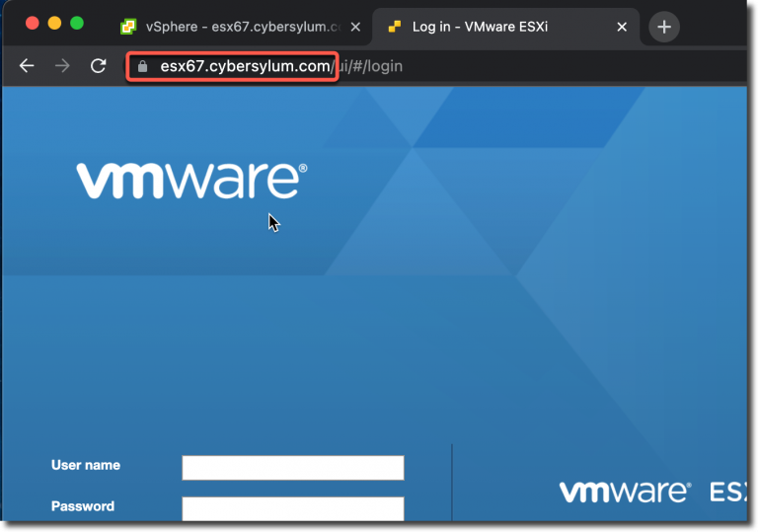758x532 pixels.
Task: Focus the address bar URL
Action: (281, 66)
